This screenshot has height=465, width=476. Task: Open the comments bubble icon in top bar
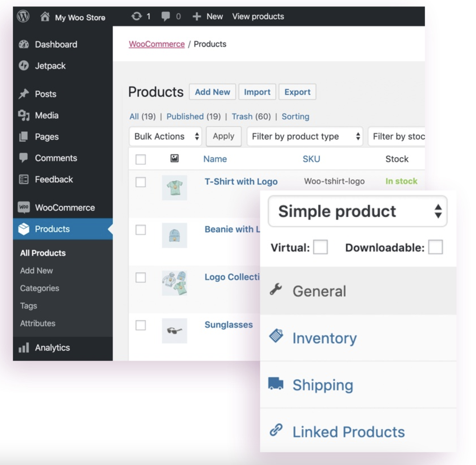point(166,16)
